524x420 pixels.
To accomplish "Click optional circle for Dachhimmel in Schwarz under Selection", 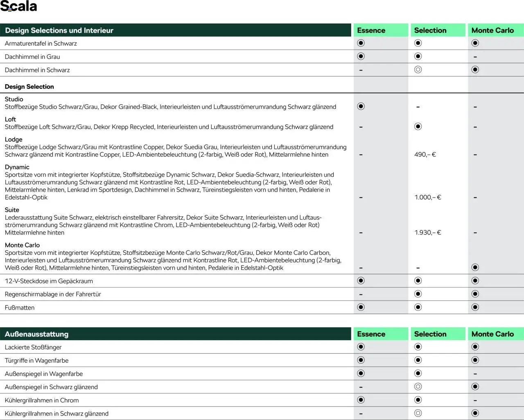I will coord(418,70).
